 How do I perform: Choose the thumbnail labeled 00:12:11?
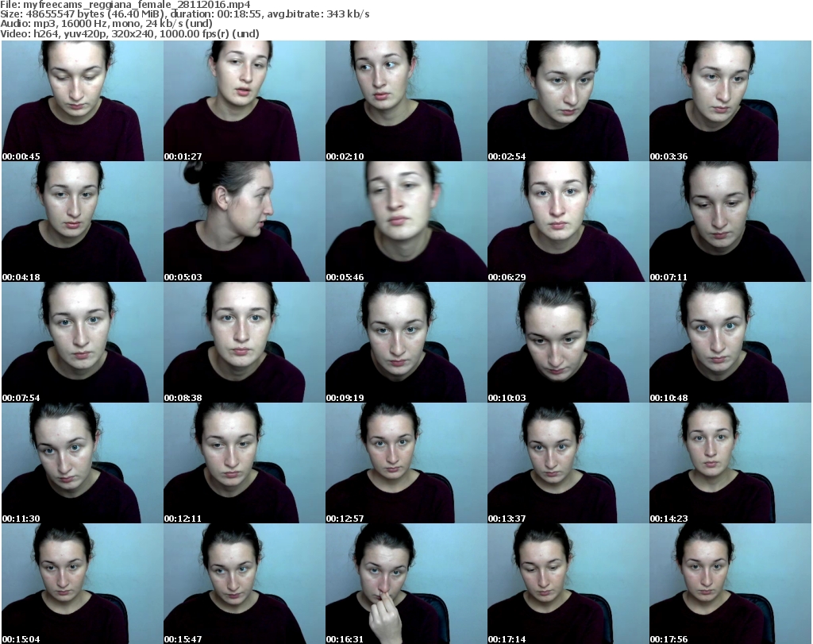pos(245,463)
